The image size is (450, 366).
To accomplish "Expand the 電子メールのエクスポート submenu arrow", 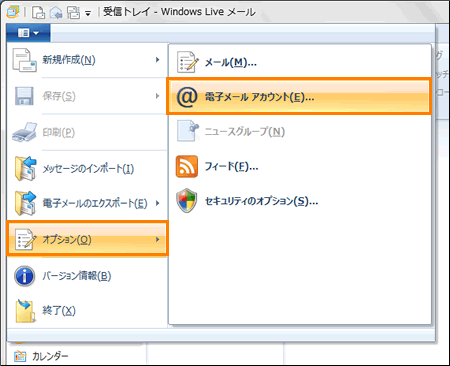I will pos(158,203).
